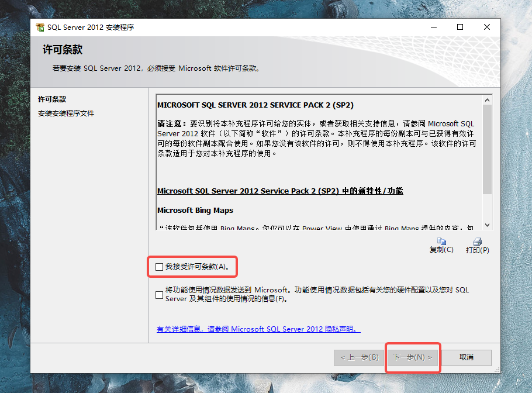Enable sending feature usage data to Microsoft
532x393 pixels.
click(x=160, y=295)
